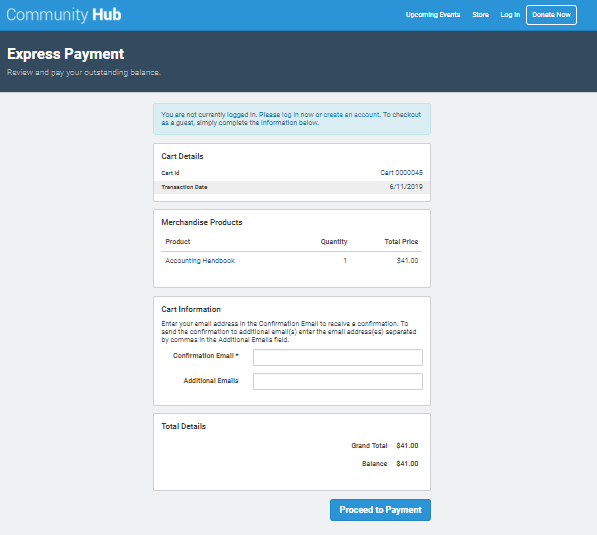
Task: Click the Grand Total amount
Action: click(x=407, y=446)
